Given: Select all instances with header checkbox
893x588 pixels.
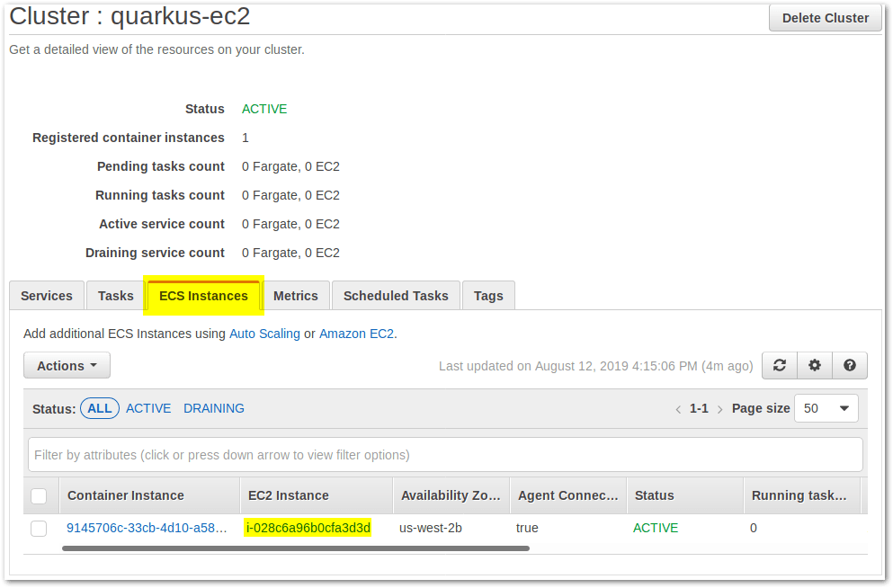Looking at the screenshot, I should pyautogui.click(x=38, y=495).
